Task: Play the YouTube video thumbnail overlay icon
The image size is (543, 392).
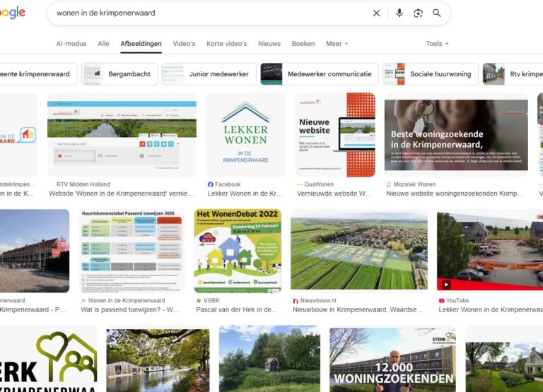Action: point(446,285)
